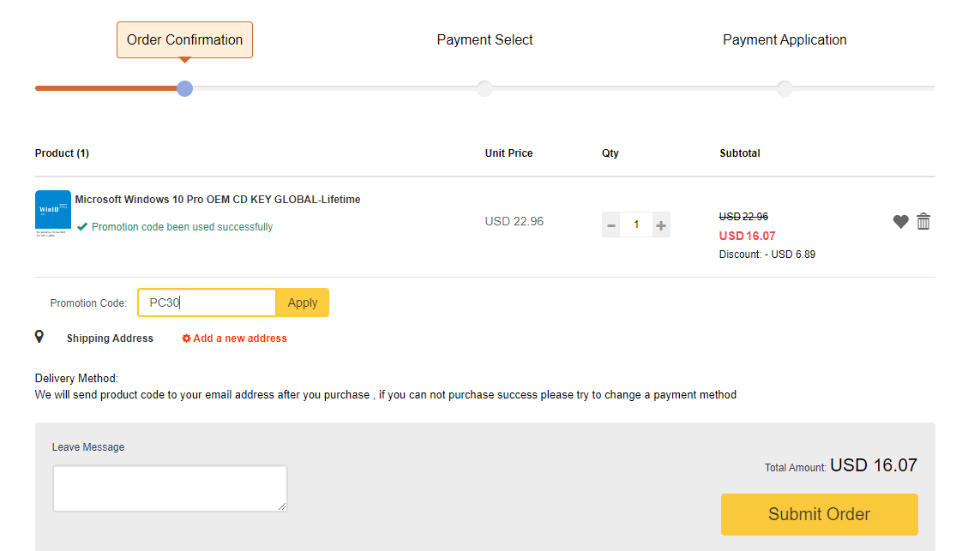Open the Windows 10 Pro product thumbnail
Screen dimensions: 980x551
click(53, 211)
